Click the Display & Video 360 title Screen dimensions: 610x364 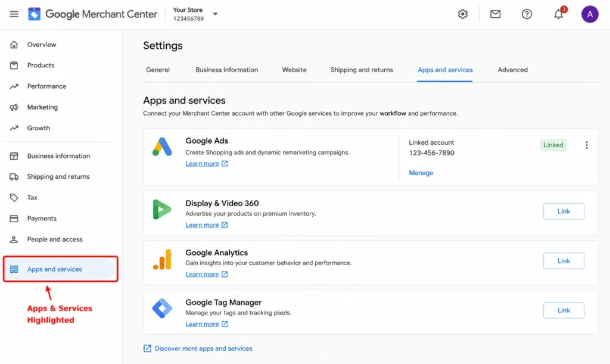(222, 203)
